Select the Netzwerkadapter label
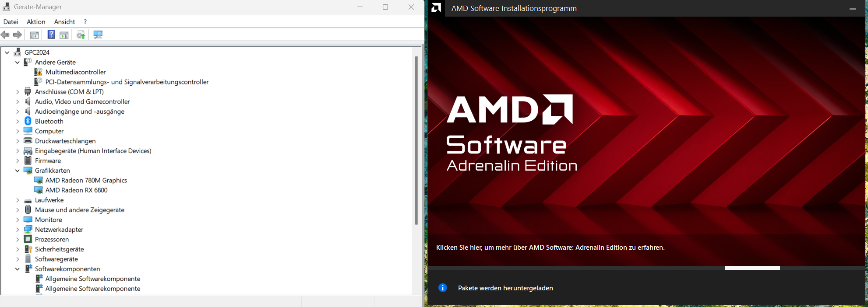868x307 pixels. [x=59, y=230]
